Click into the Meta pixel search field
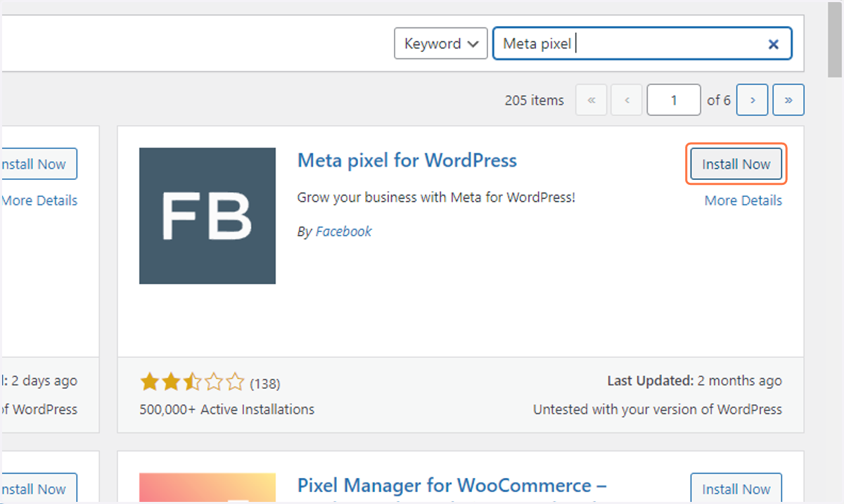844x504 pixels. pos(642,44)
